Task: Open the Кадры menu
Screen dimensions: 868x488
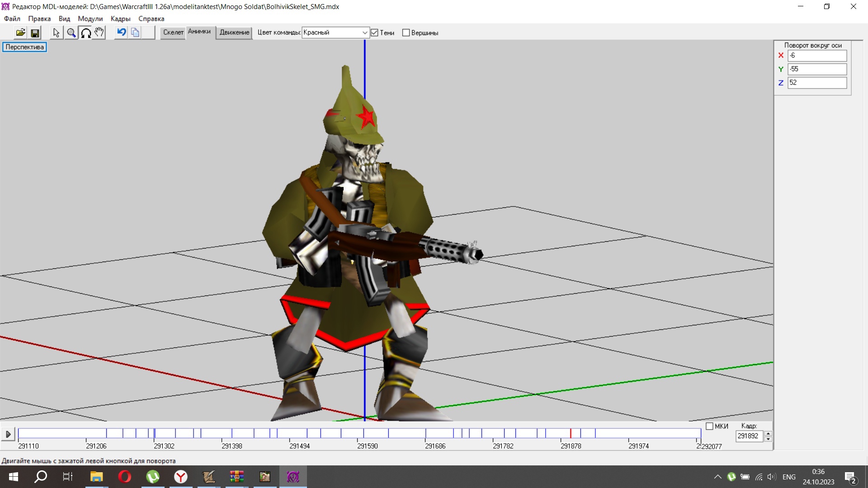Action: (120, 19)
